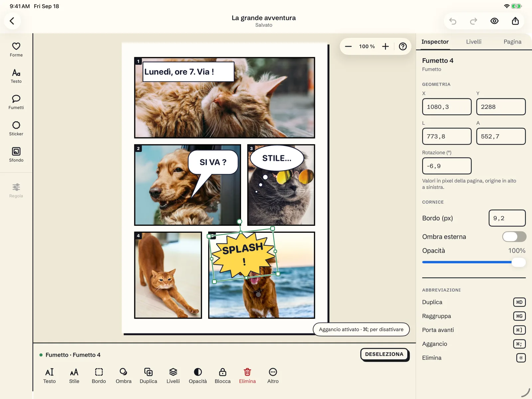The width and height of the screenshot is (532, 399).
Task: Edit balloon text via bottom Testo
Action: tap(49, 376)
